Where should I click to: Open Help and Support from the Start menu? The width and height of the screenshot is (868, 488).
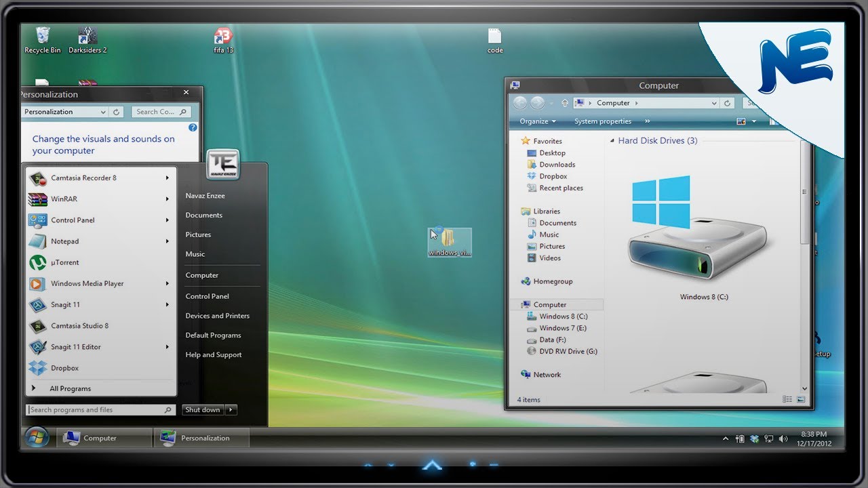pos(214,355)
